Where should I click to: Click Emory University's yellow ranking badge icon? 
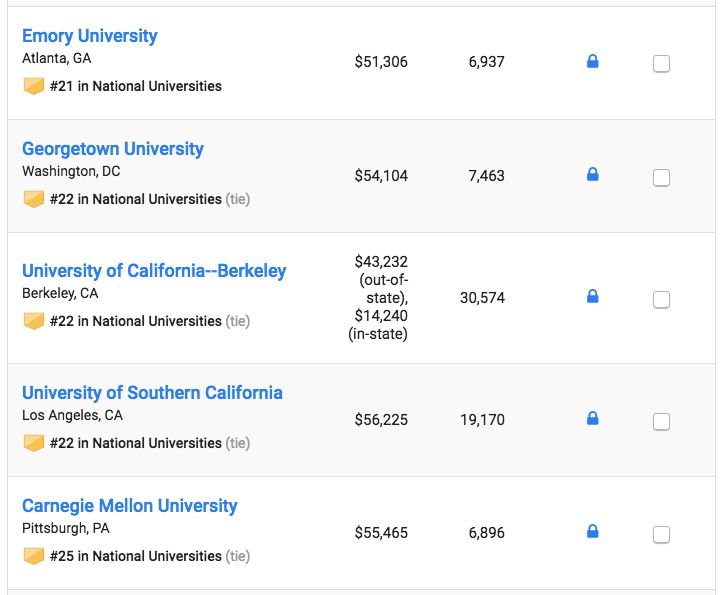tap(34, 86)
